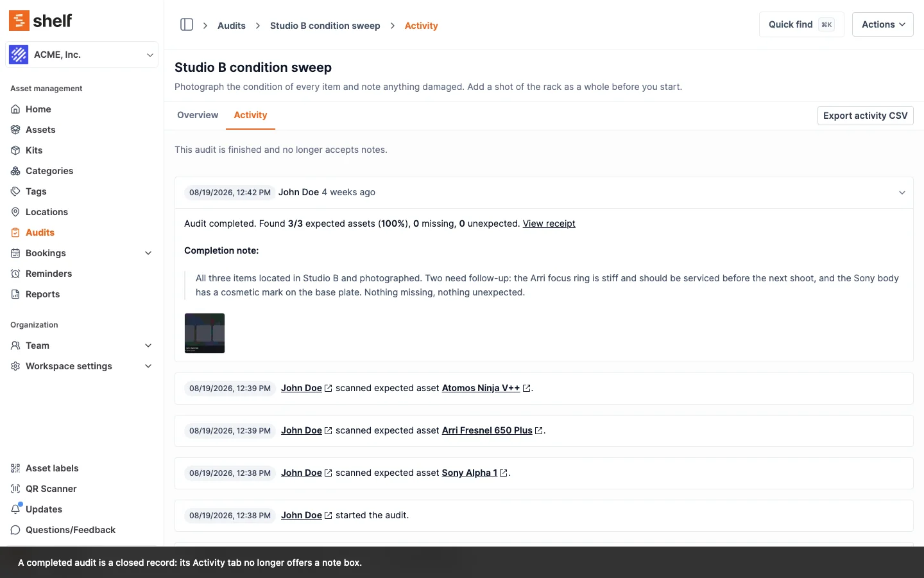Screen dimensions: 924x578
Task: Open Studio B condition sweep breadcrumb
Action: (325, 26)
